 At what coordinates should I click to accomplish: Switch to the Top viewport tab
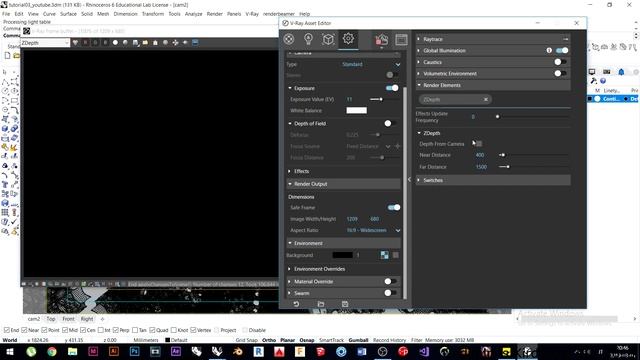pos(51,319)
